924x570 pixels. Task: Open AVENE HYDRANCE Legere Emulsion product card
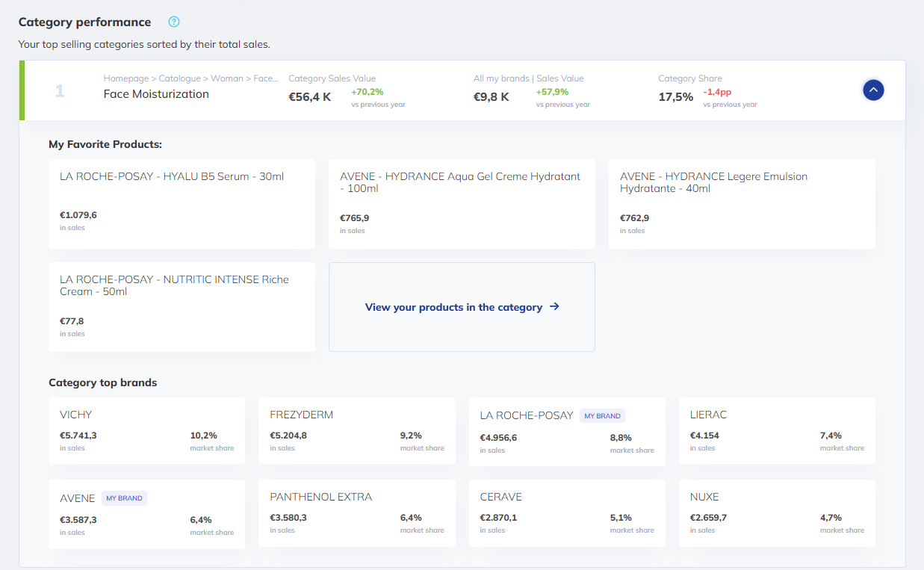click(741, 203)
